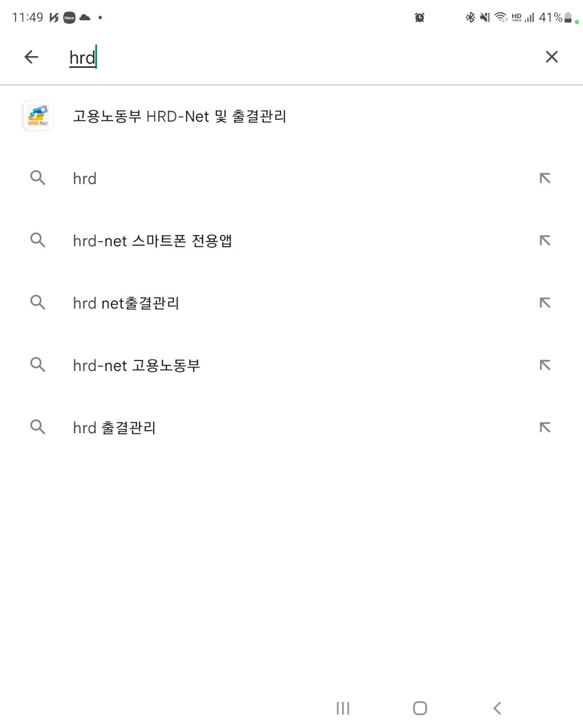Tap the back arrow beside the search field

(x=31, y=57)
